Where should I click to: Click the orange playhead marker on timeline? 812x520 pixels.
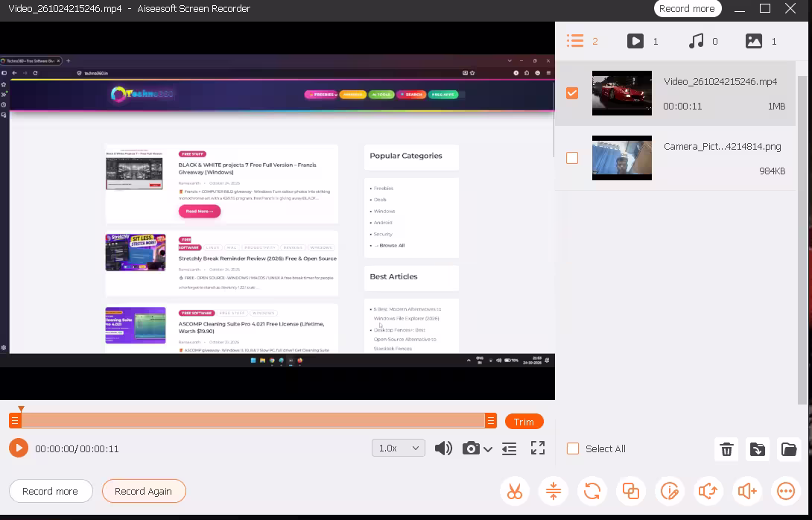(x=22, y=410)
